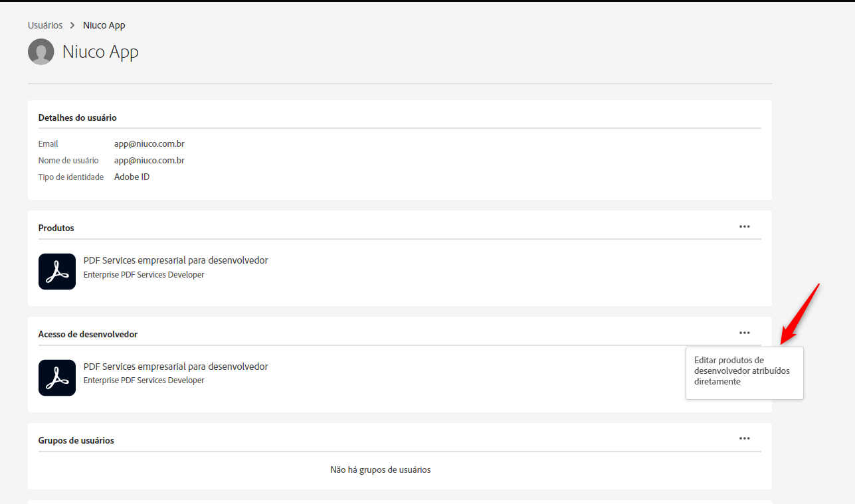This screenshot has height=504, width=855.
Task: Click the Email field label
Action: [48, 143]
